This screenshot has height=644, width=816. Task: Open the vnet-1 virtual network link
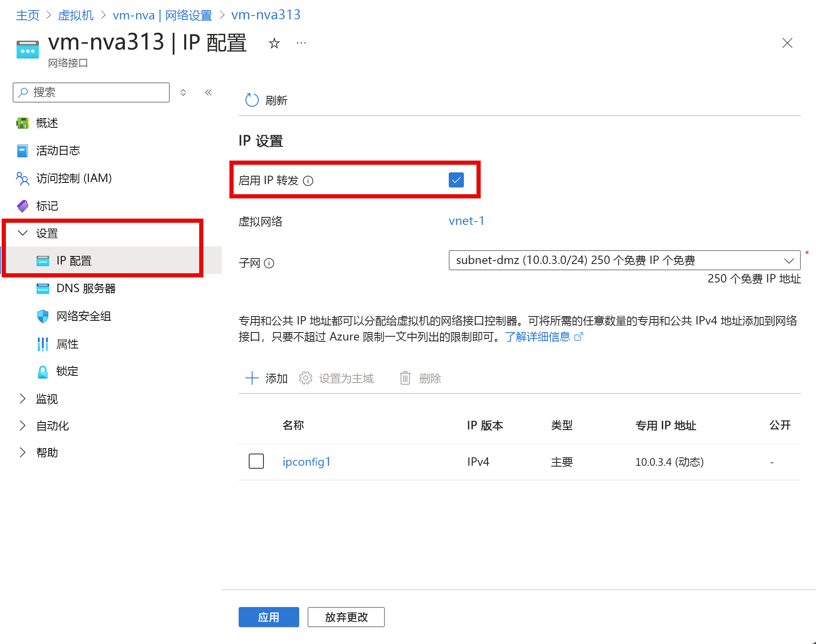[466, 221]
